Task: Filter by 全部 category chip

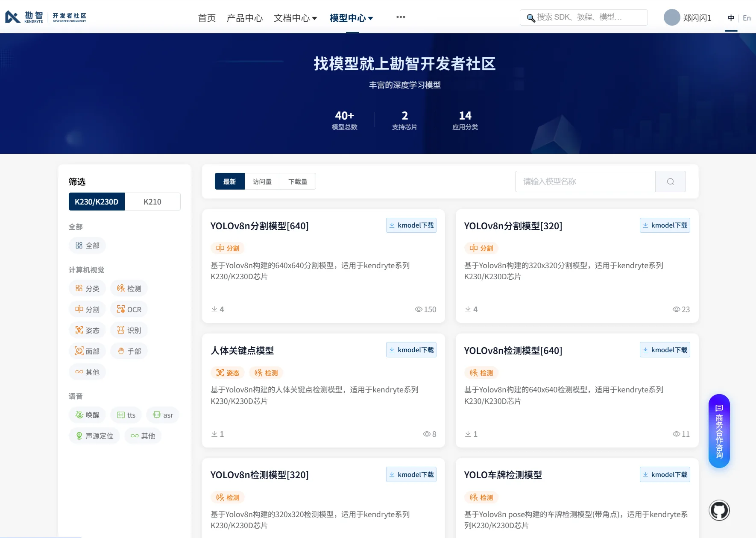Action: (87, 246)
